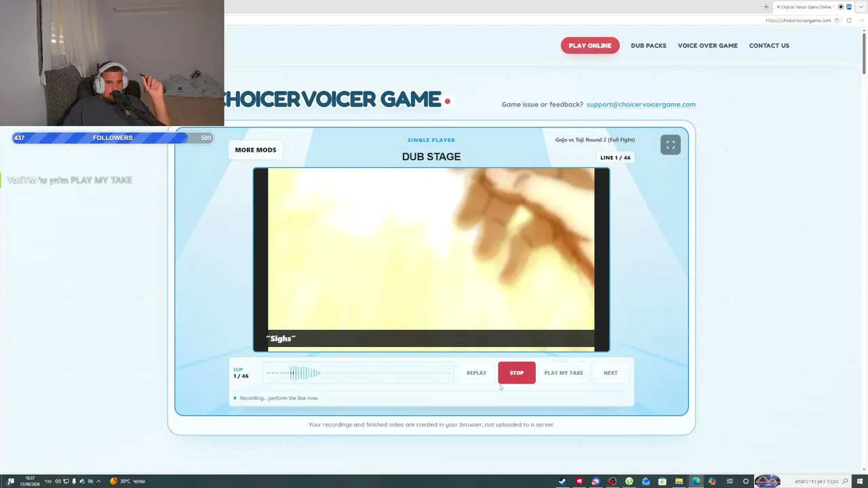This screenshot has width=868, height=488.
Task: Click the 'LINE 1 / 46' counter
Action: [615, 158]
